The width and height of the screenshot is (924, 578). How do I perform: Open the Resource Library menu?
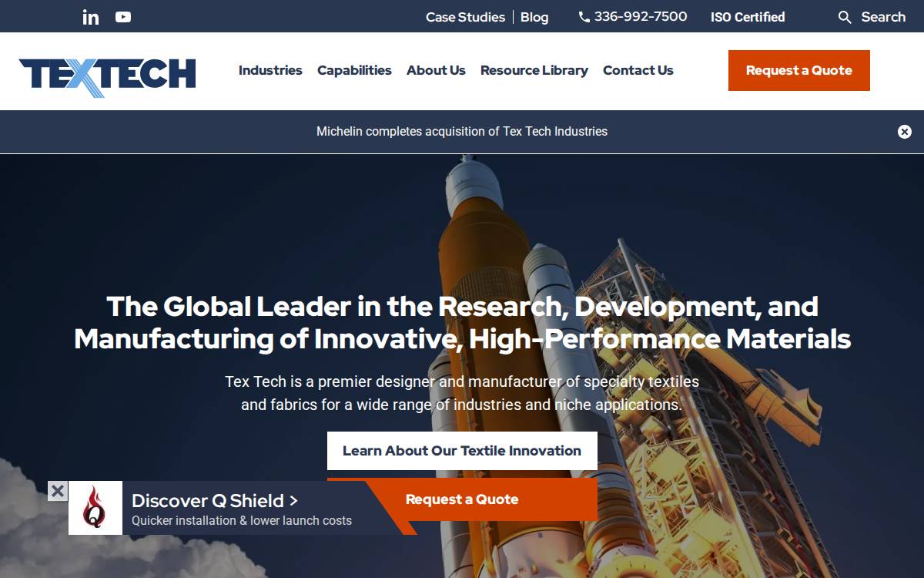[534, 70]
